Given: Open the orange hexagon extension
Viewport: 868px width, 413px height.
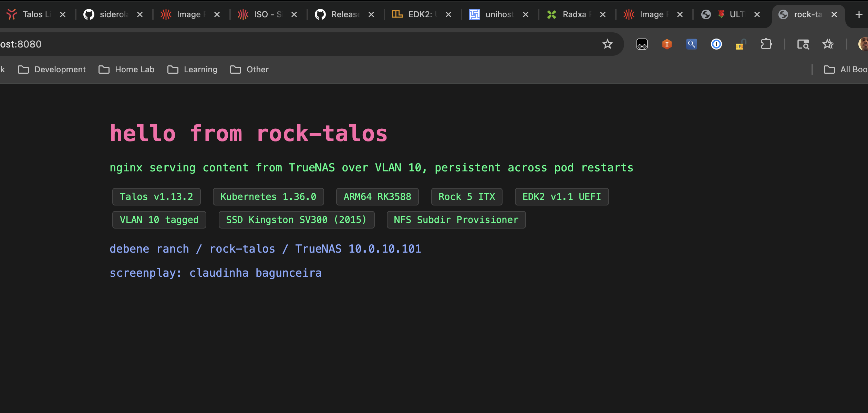Looking at the screenshot, I should coord(667,44).
